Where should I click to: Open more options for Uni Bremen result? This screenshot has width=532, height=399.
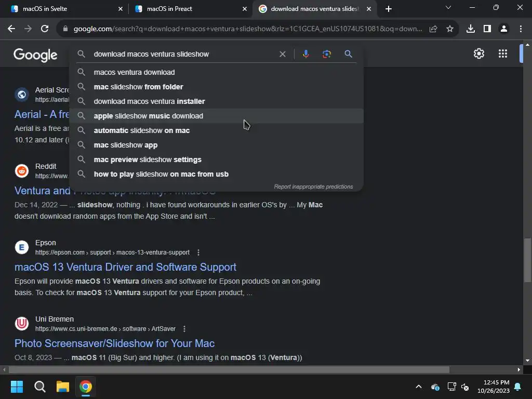(184, 329)
